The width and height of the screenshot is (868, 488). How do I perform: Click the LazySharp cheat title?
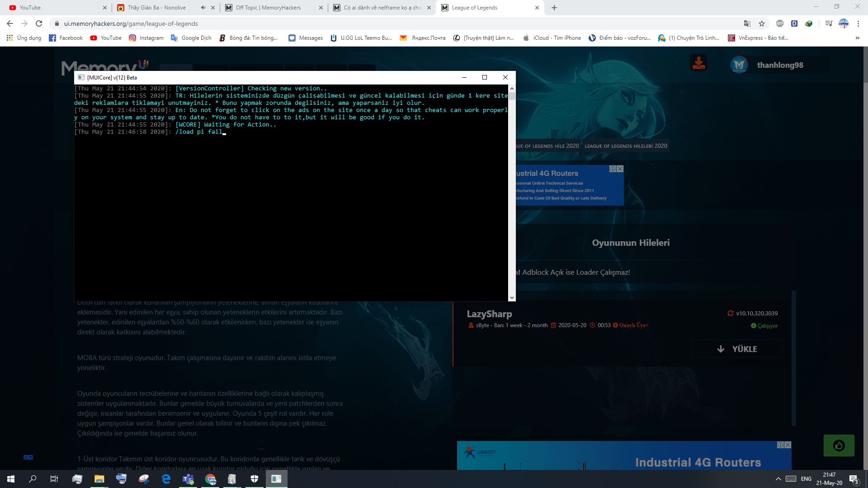[489, 314]
